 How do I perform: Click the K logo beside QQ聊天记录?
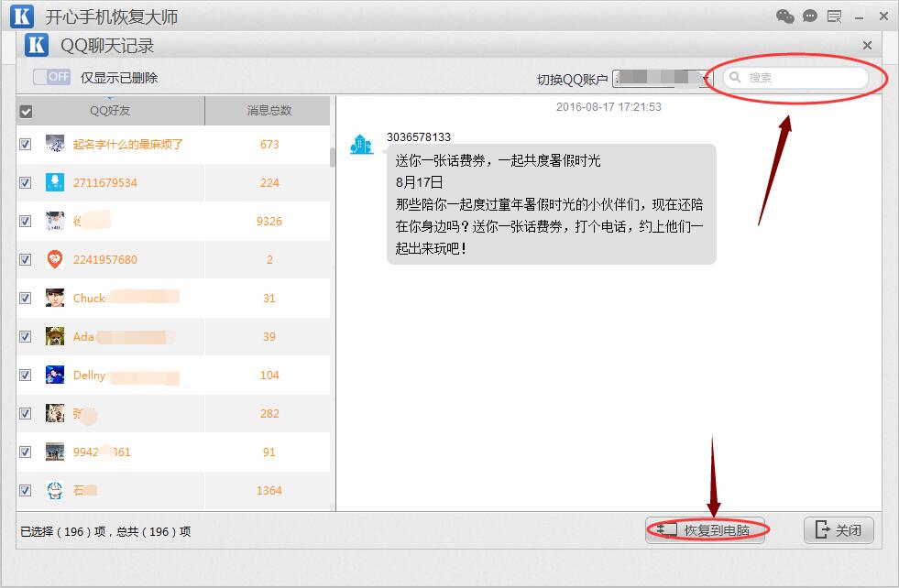(36, 45)
